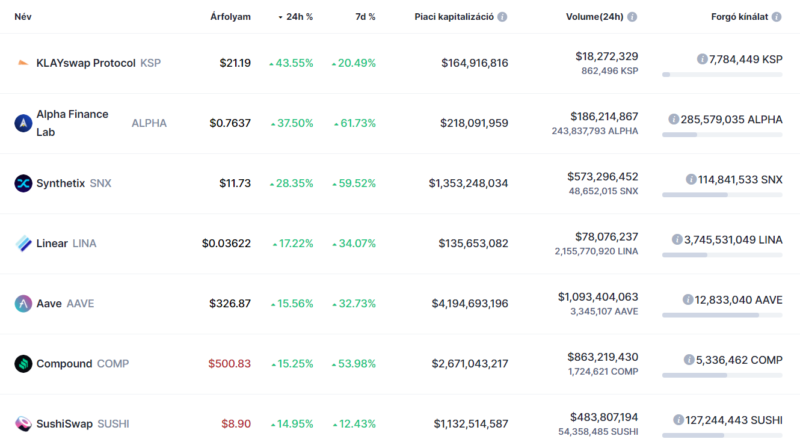
Task: Click the red $500.83 price value
Action: point(230,364)
